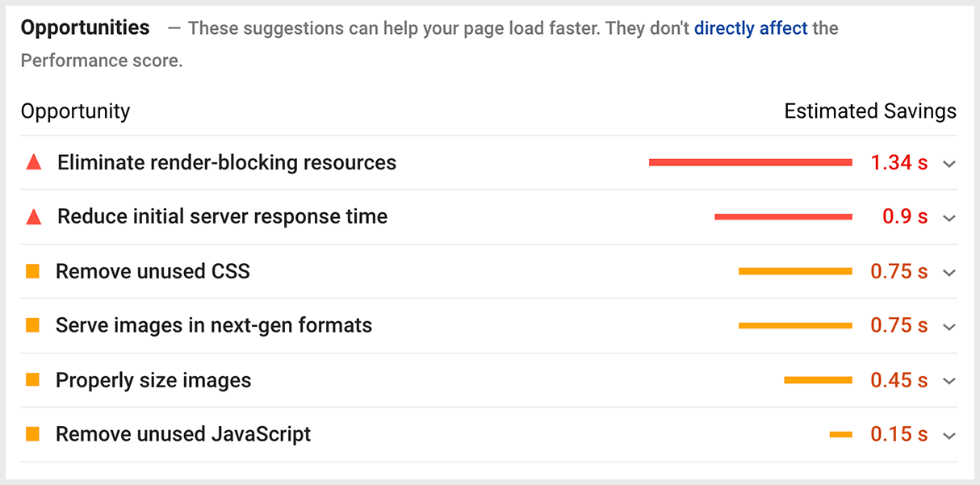Expand the Properly size images suggestion

tap(949, 380)
